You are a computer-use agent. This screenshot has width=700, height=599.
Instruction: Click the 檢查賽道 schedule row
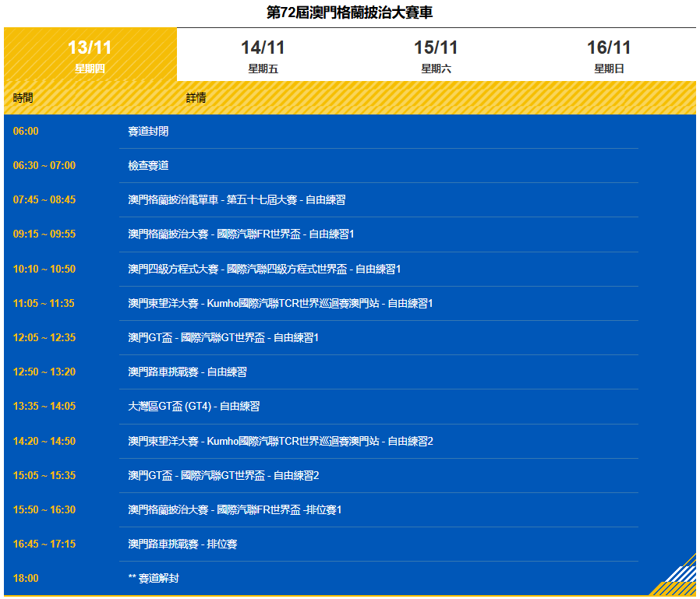tap(148, 166)
